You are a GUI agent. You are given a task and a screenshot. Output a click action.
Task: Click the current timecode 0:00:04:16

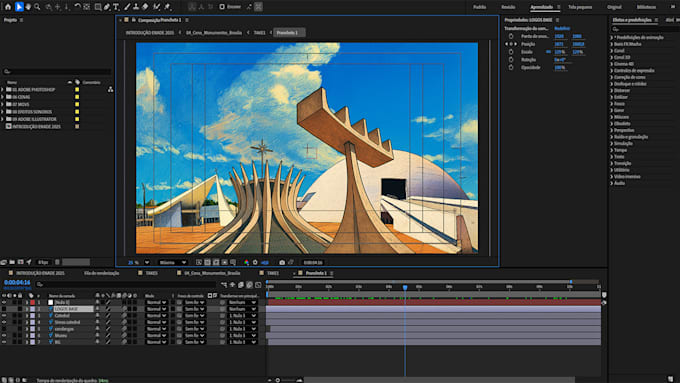(x=17, y=282)
